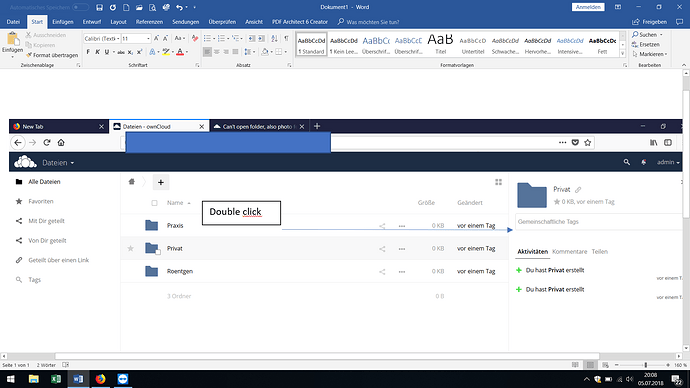This screenshot has height=388, width=690.
Task: Open TeamViewer from taskbar
Action: click(123, 379)
